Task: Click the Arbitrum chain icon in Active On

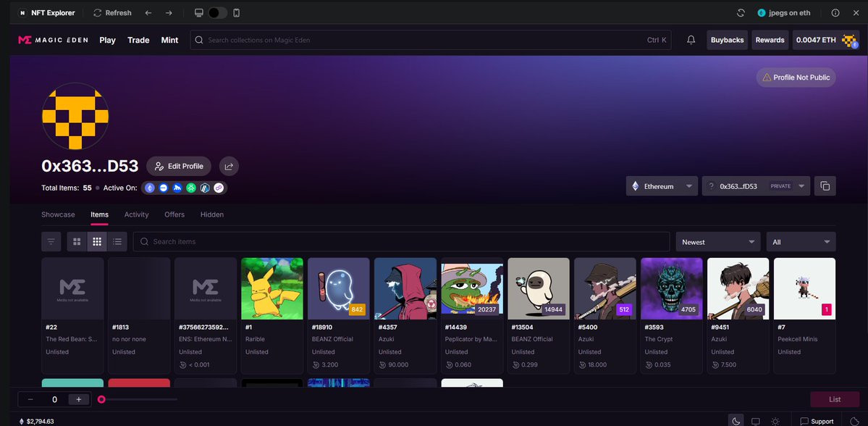Action: pyautogui.click(x=205, y=188)
